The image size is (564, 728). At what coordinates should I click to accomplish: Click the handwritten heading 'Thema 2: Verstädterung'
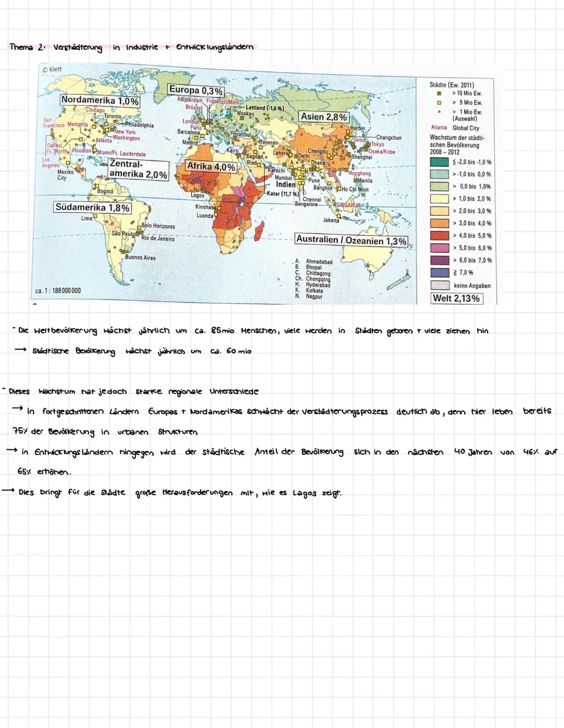click(56, 47)
